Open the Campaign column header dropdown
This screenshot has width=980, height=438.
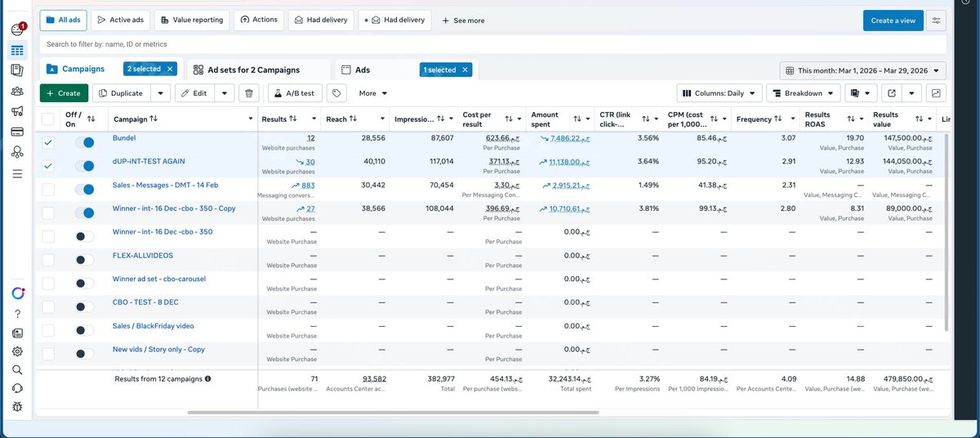point(251,119)
